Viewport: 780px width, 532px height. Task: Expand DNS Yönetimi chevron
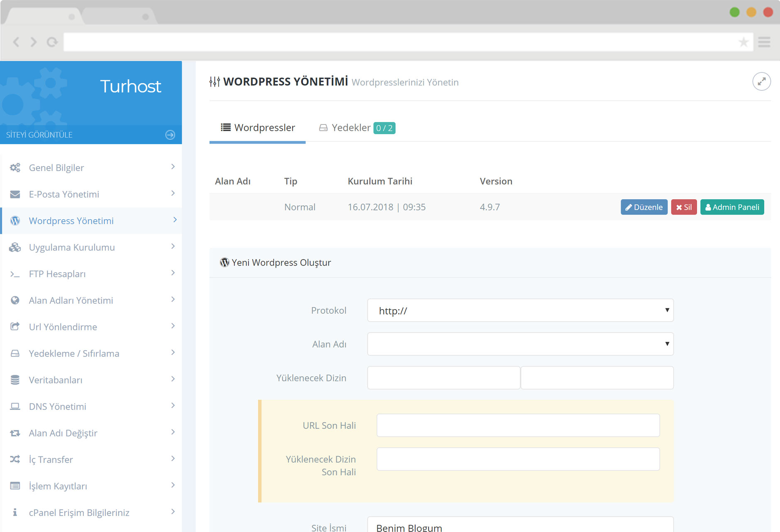[x=173, y=405]
